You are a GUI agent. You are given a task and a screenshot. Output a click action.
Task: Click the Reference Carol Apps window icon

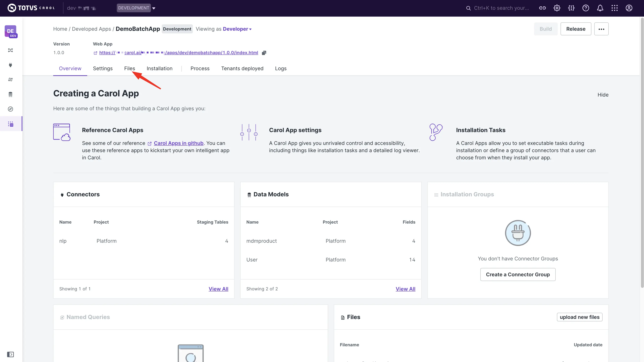[62, 132]
